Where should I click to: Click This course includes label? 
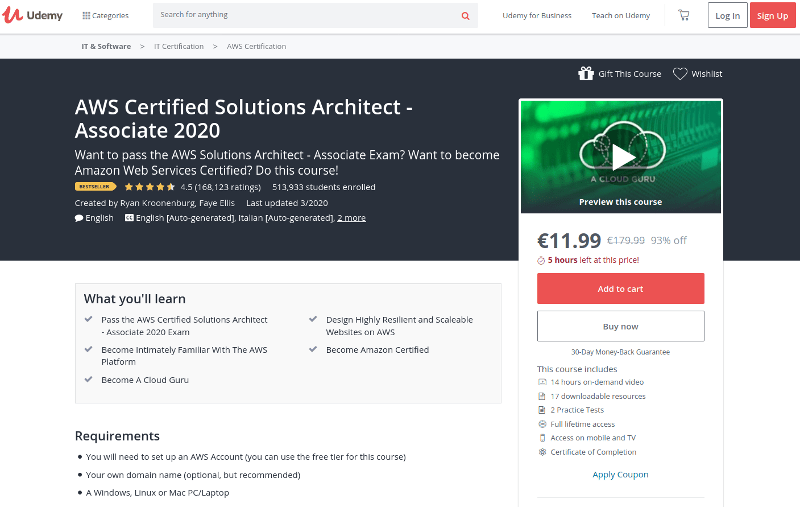point(577,369)
